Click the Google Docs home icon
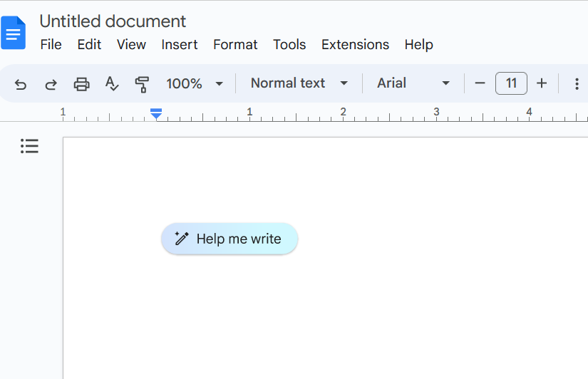 [13, 33]
